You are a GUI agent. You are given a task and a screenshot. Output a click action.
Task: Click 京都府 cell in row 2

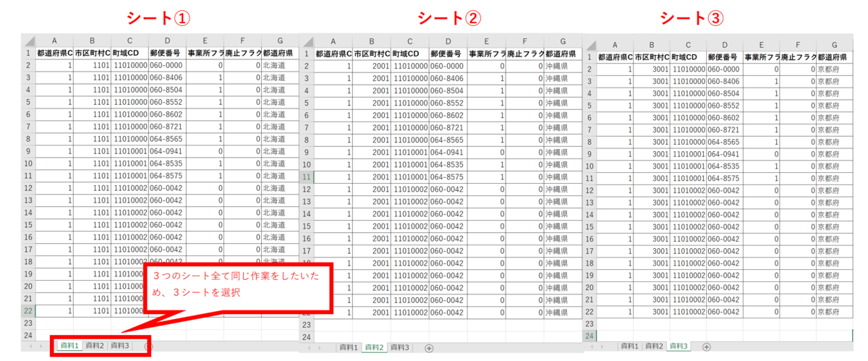[835, 69]
